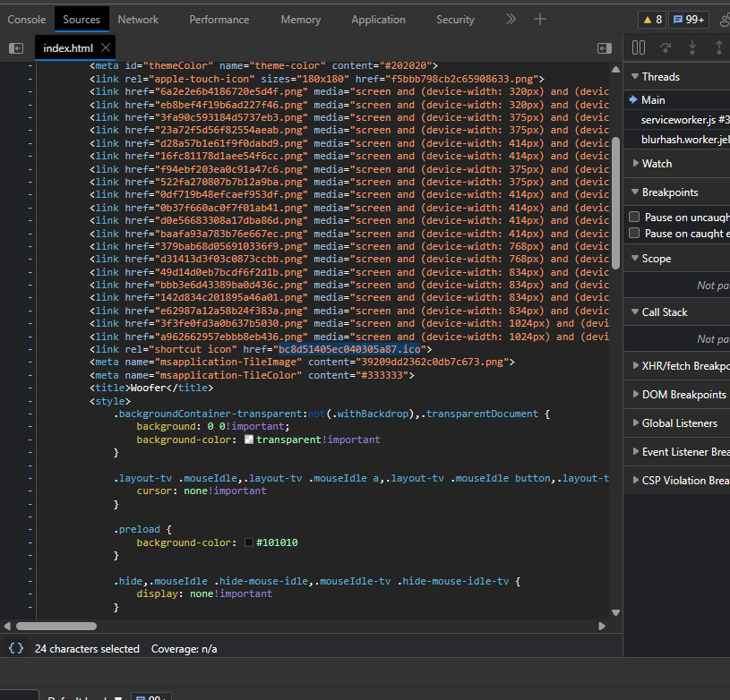Screen dimensions: 730x700
Task: Close the index.html file tab
Action: click(106, 47)
